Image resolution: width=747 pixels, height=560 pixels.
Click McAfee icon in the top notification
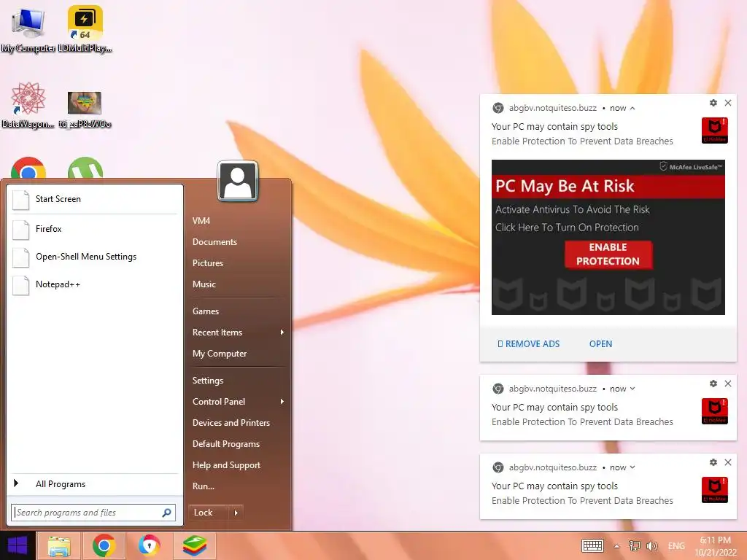tap(715, 130)
